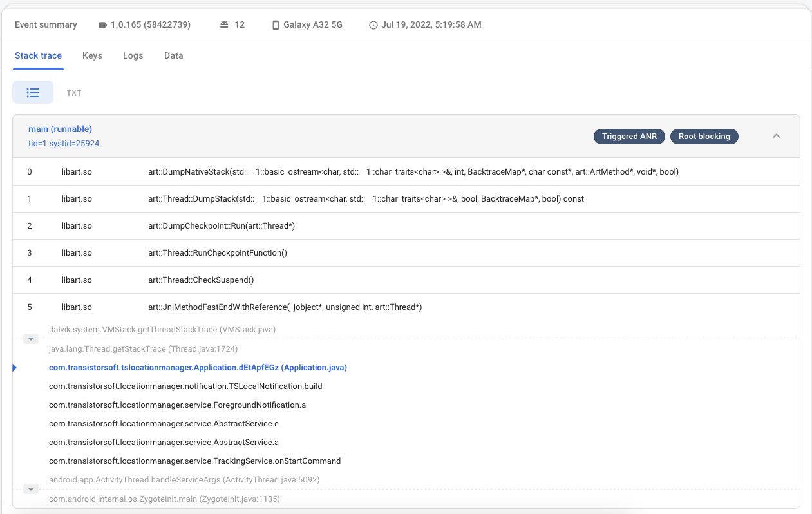Click the ActivityThread.handleServiceArgs frame

click(184, 480)
